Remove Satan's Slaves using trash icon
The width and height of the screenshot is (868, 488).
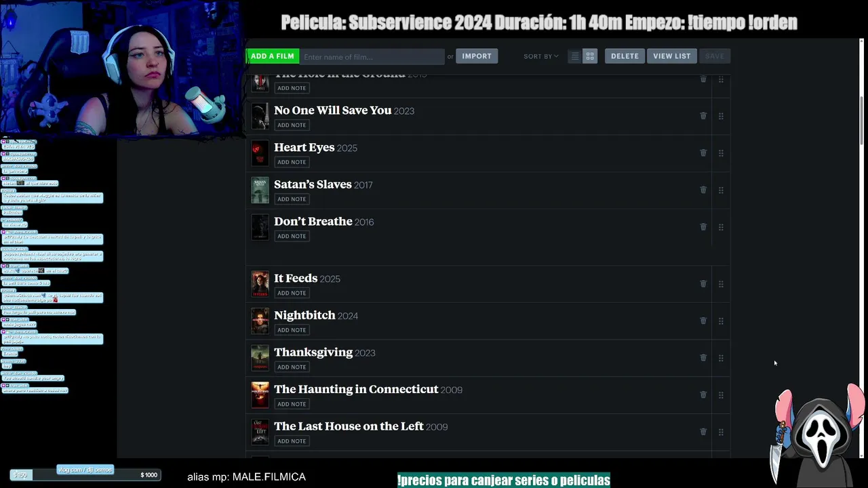703,190
